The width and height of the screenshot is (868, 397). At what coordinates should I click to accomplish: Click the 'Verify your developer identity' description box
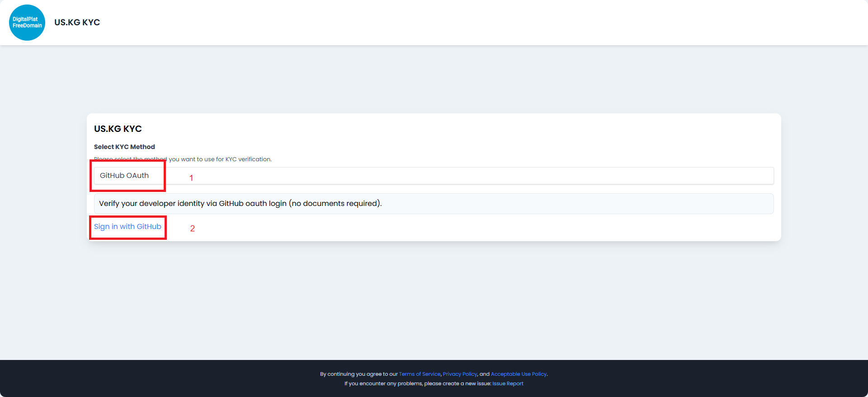coord(433,204)
